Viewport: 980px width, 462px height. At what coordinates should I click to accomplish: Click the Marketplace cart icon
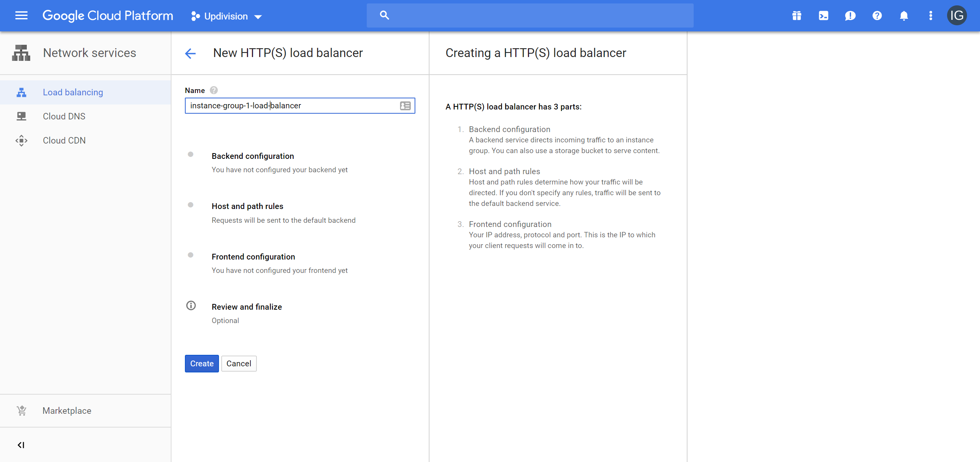pyautogui.click(x=21, y=411)
